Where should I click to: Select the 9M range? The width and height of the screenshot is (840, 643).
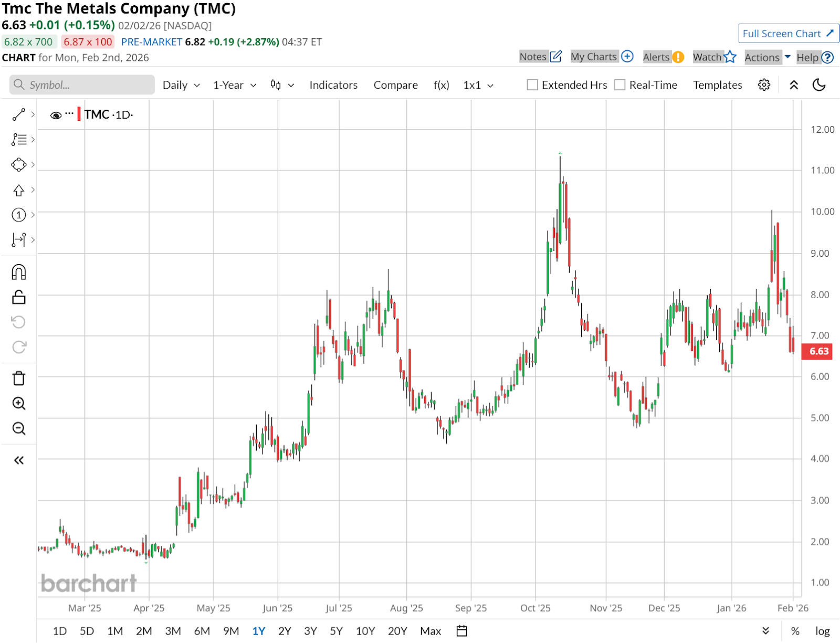tap(231, 631)
